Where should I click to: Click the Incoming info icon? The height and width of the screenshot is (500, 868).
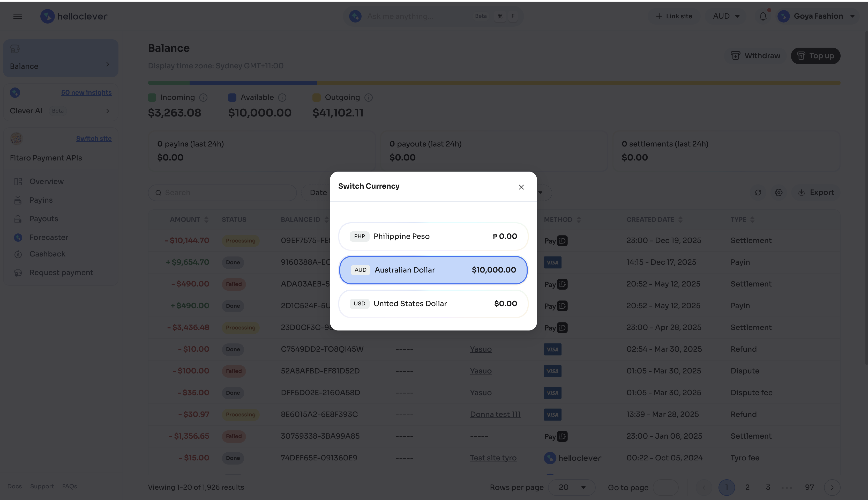pyautogui.click(x=204, y=98)
